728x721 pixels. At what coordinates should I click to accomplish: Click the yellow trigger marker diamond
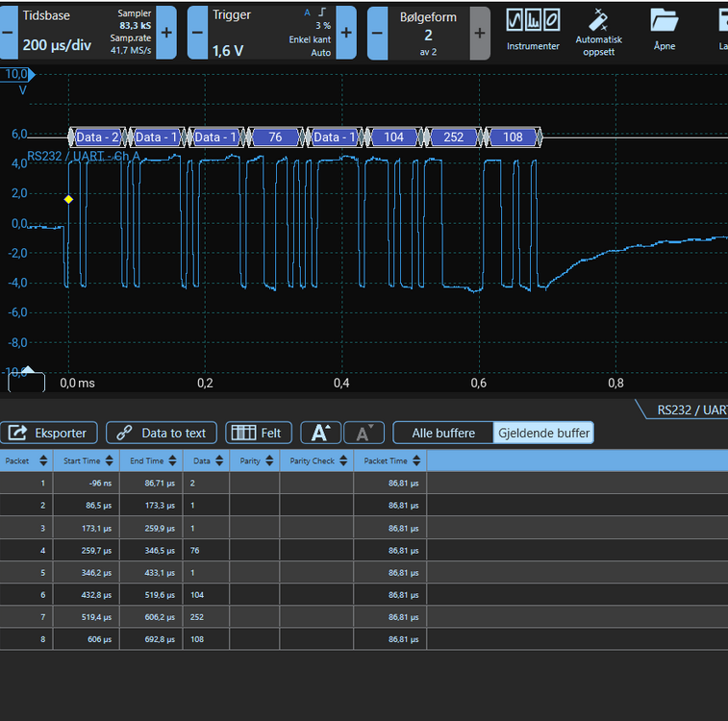click(68, 199)
